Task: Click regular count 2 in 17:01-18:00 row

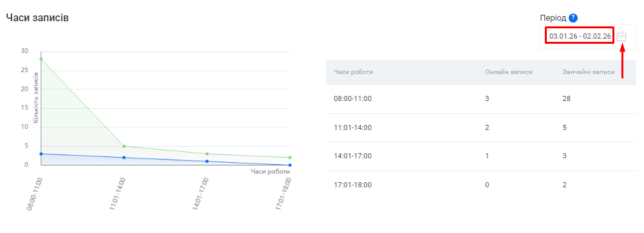Action: click(564, 185)
